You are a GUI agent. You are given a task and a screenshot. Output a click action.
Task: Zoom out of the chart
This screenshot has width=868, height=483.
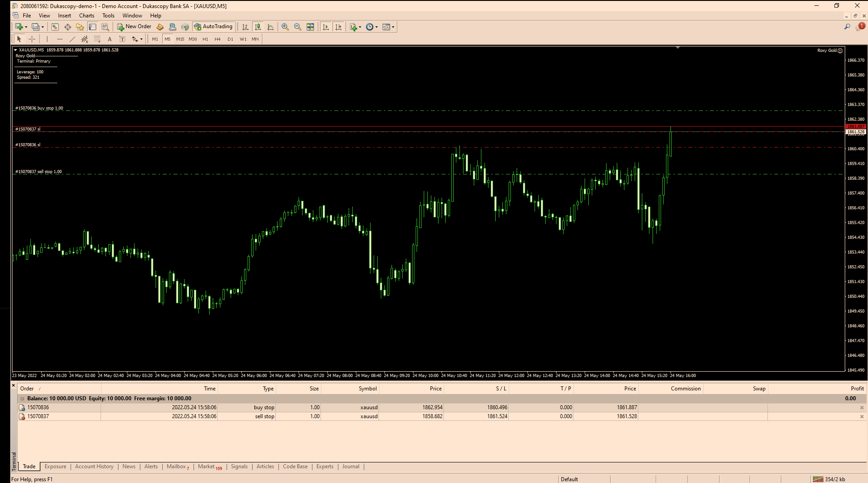298,27
